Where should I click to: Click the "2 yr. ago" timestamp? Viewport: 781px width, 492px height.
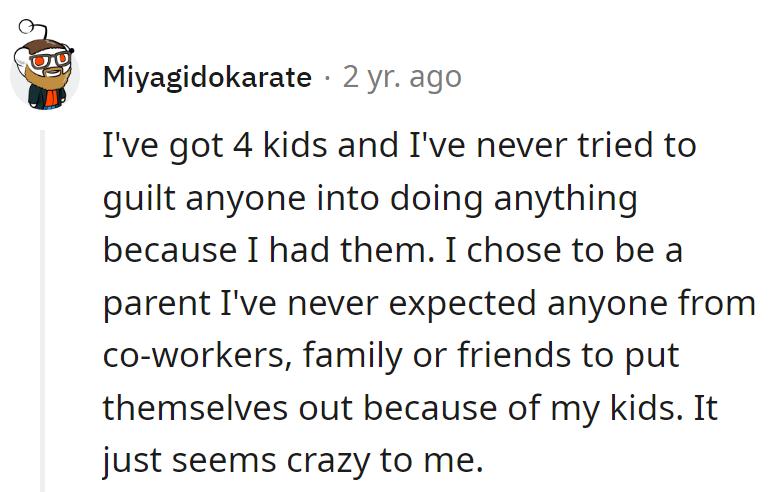tap(402, 77)
